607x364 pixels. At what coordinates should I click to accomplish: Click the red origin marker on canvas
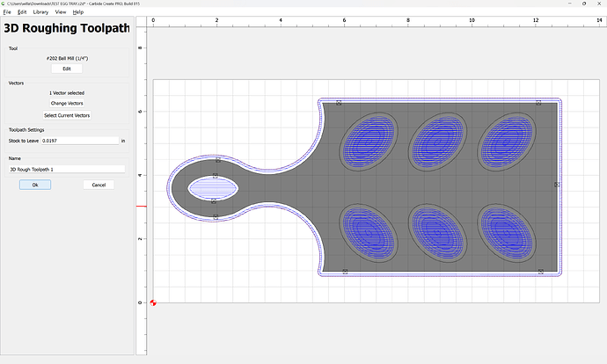coord(153,302)
